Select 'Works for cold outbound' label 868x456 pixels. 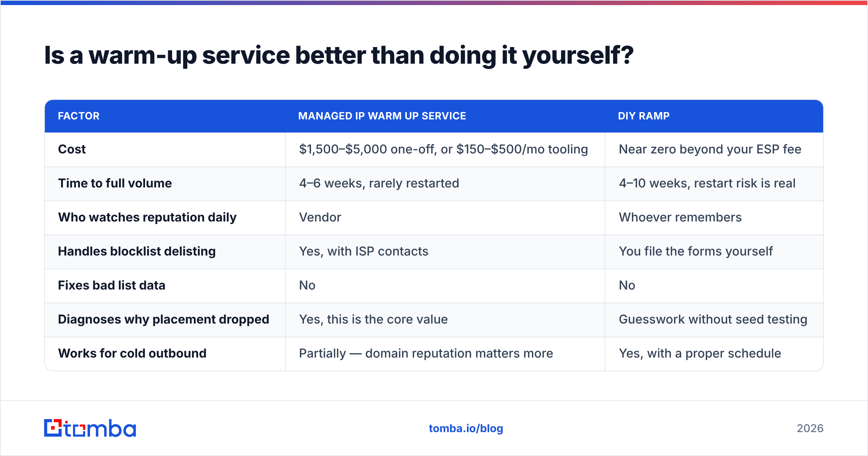132,353
